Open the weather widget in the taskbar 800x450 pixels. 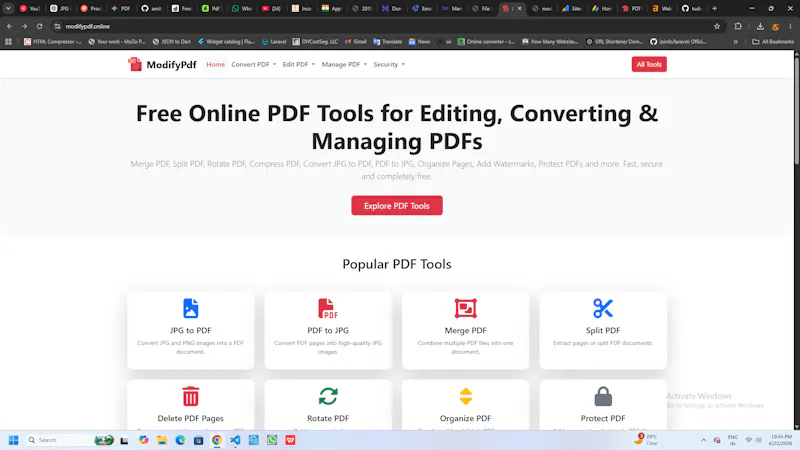point(646,439)
